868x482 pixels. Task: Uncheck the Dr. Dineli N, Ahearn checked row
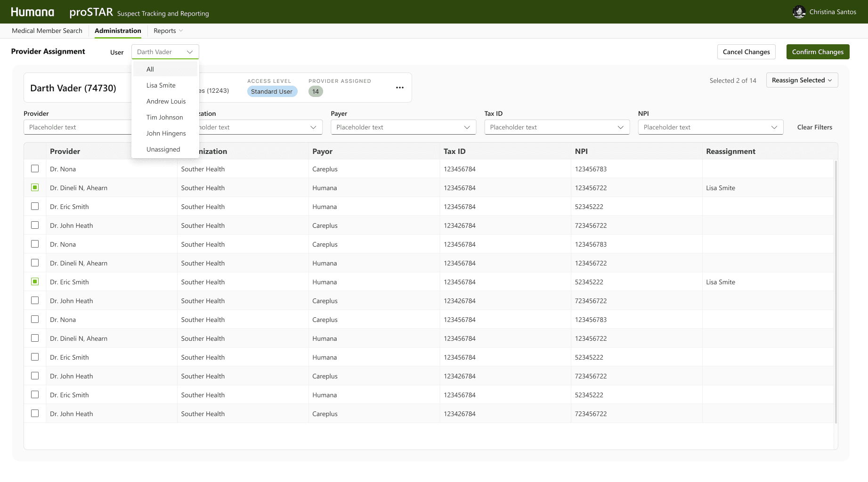tap(35, 187)
